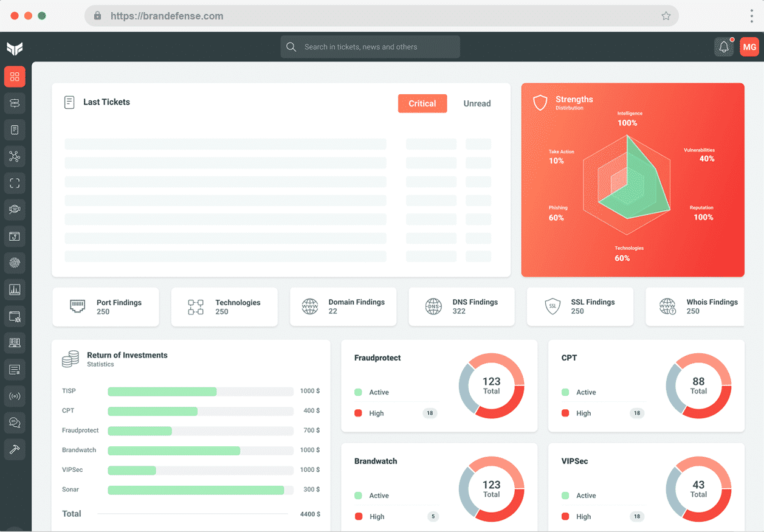
Task: Click the notification bell icon
Action: click(724, 47)
